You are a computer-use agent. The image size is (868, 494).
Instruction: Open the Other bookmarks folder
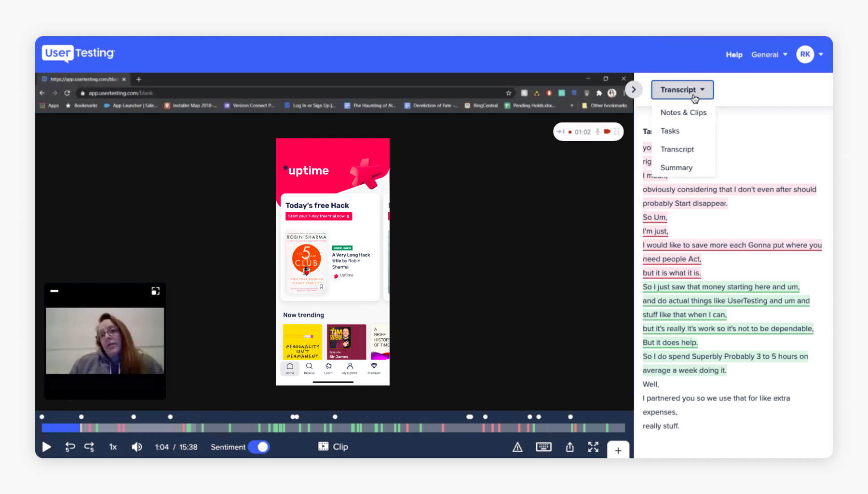click(605, 105)
